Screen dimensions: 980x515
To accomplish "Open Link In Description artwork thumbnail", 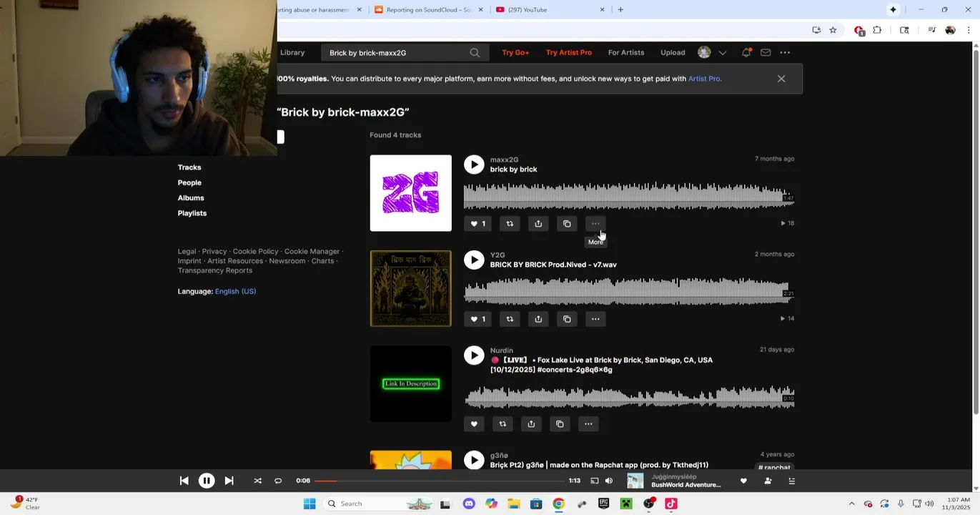I will (x=411, y=384).
